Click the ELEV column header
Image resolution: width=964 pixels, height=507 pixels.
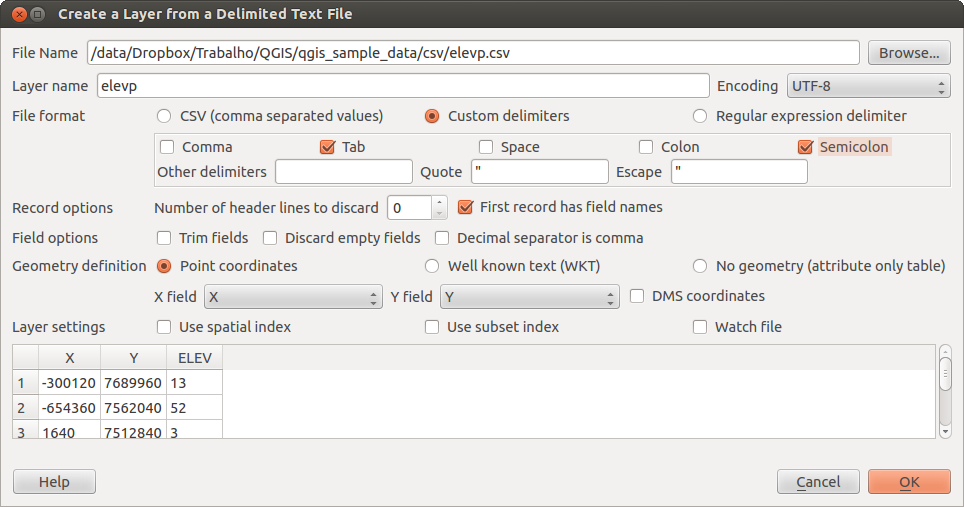pos(194,357)
